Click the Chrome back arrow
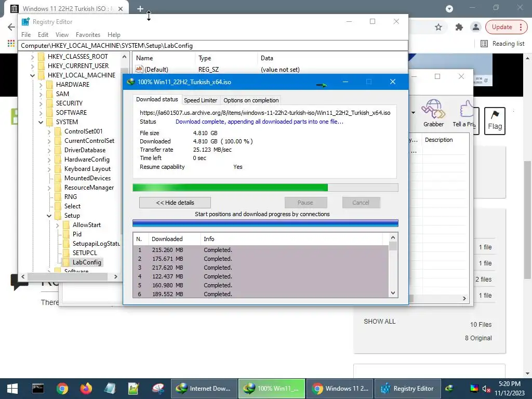 11,27
